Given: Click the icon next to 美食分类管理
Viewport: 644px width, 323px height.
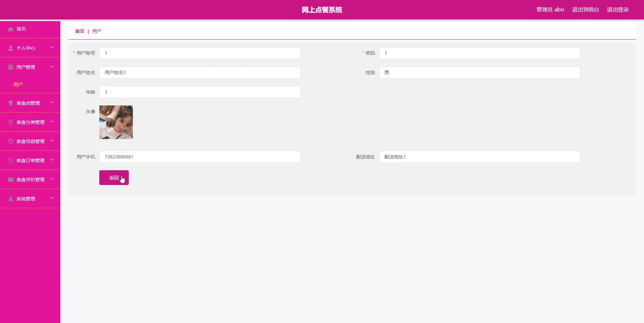Looking at the screenshot, I should pos(11,123).
